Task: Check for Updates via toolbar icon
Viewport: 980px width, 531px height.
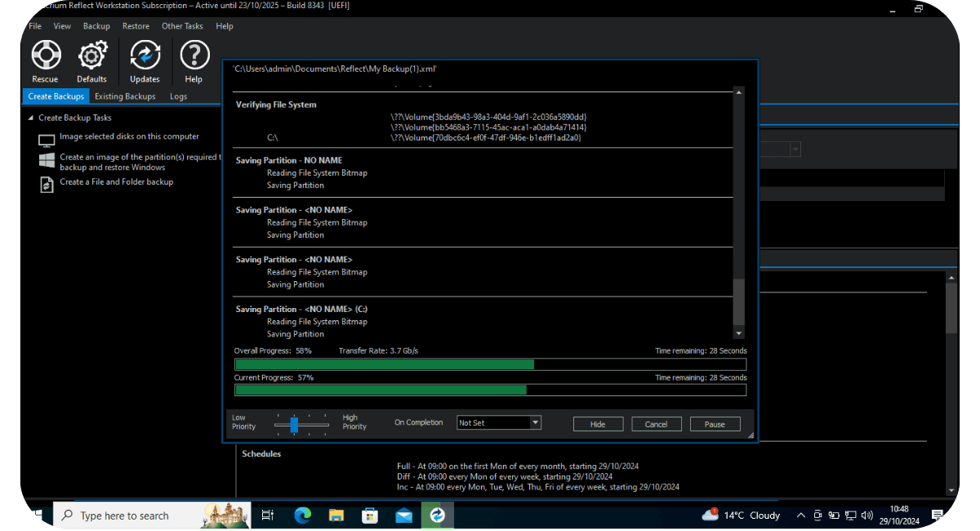Action: 145,56
